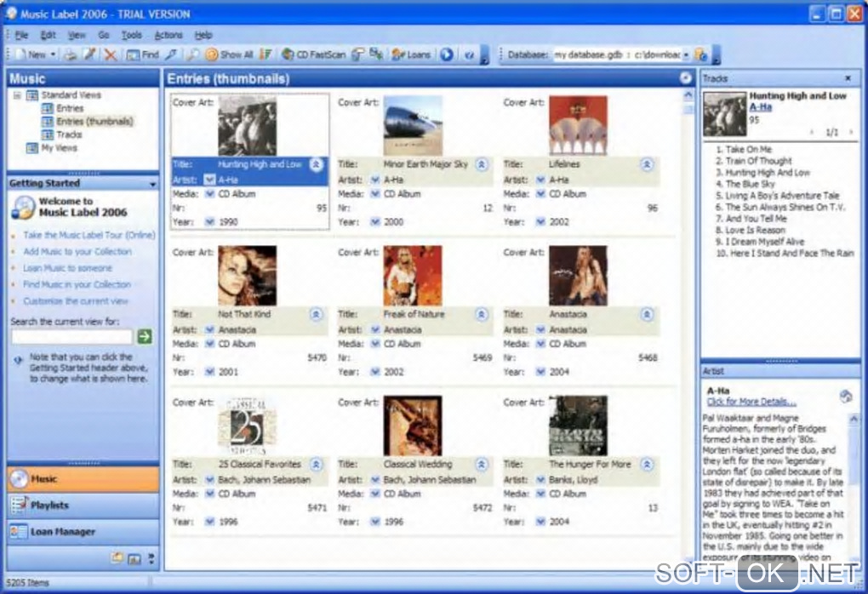Click the Click for More Details link

[x=751, y=402]
